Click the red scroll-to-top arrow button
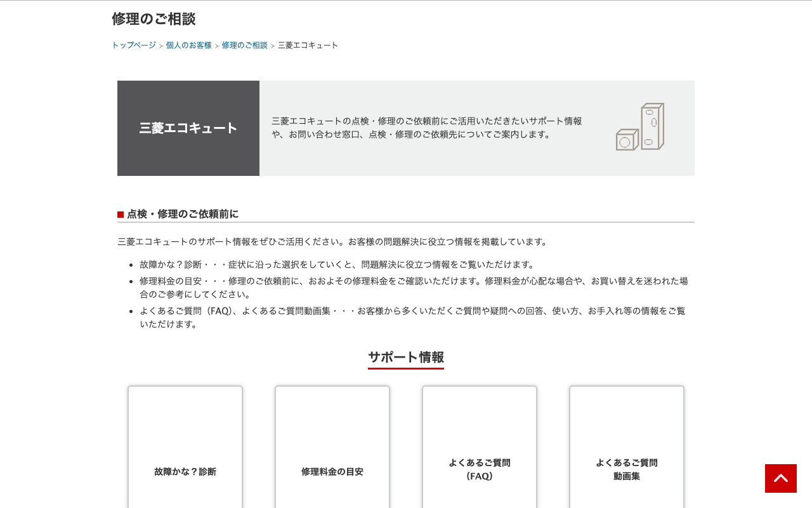This screenshot has height=508, width=812. (x=780, y=478)
